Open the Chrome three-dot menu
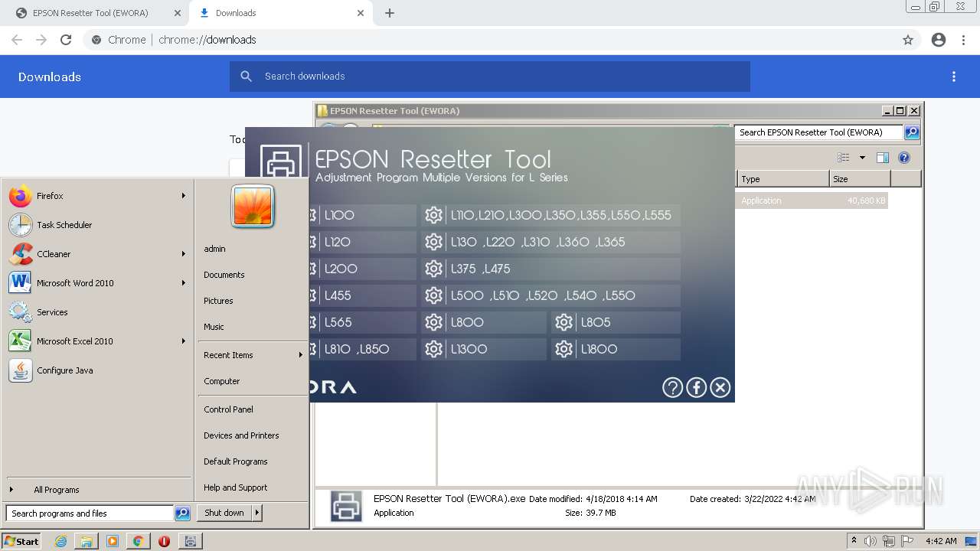The image size is (980, 551). pyautogui.click(x=963, y=40)
